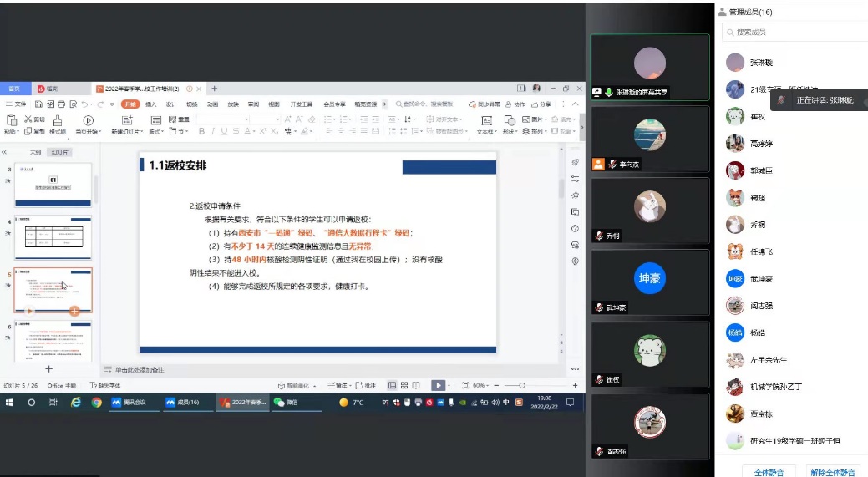This screenshot has width=868, height=477.
Task: Open Tencent Meeting (腾讯会议) from taskbar
Action: (129, 402)
